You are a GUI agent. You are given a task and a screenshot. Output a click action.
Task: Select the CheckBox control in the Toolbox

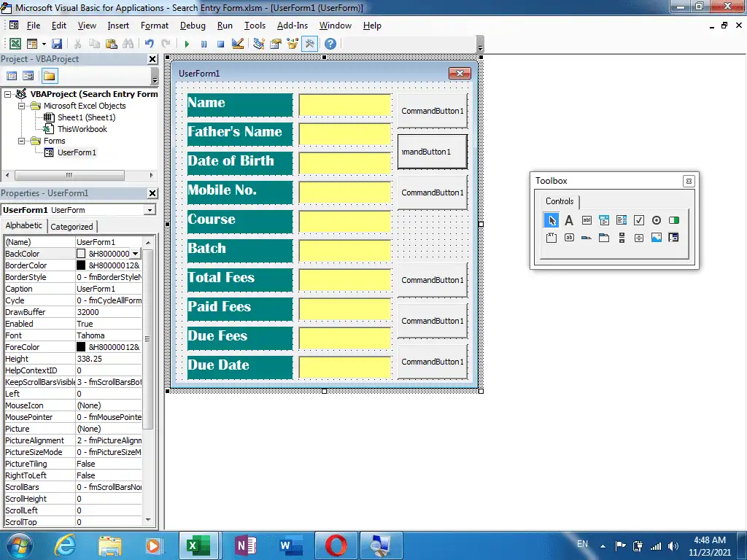click(x=639, y=220)
